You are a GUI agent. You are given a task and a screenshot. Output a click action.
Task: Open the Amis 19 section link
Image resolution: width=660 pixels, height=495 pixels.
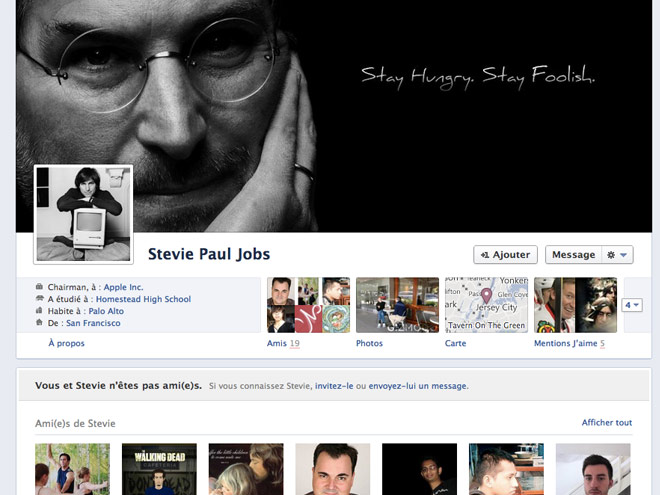pos(283,343)
